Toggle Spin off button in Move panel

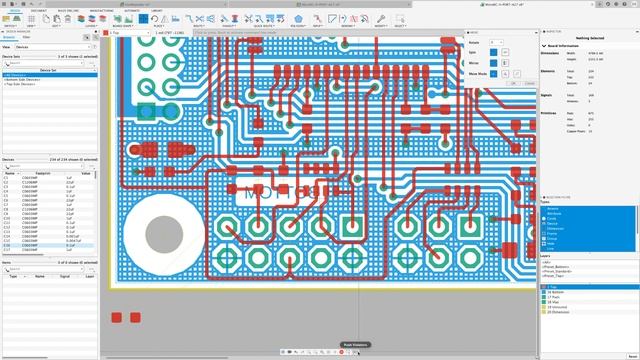(505, 52)
